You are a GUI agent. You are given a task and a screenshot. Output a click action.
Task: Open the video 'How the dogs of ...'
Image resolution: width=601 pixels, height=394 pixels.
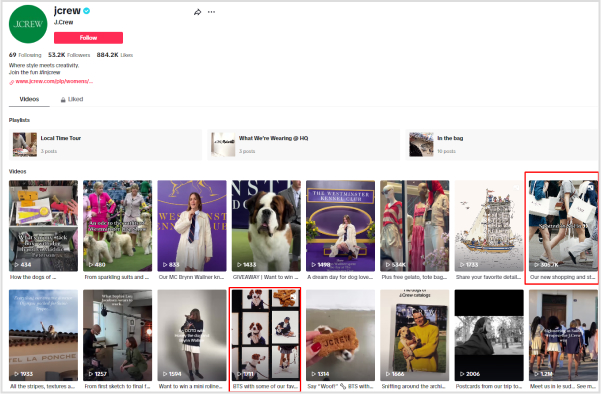(x=43, y=226)
